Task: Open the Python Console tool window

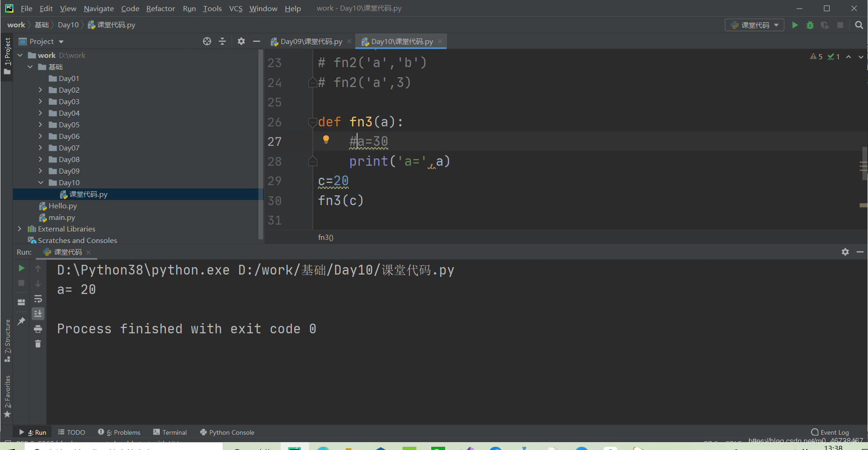Action: point(227,432)
